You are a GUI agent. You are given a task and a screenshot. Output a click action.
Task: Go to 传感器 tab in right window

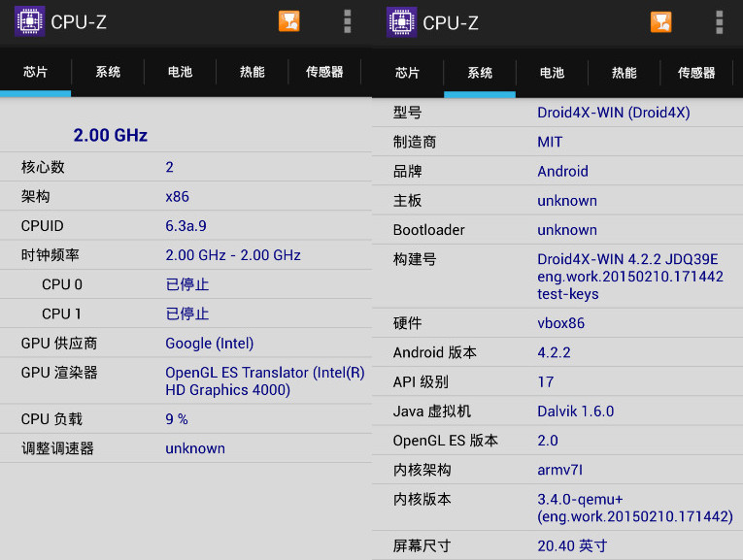tap(696, 73)
